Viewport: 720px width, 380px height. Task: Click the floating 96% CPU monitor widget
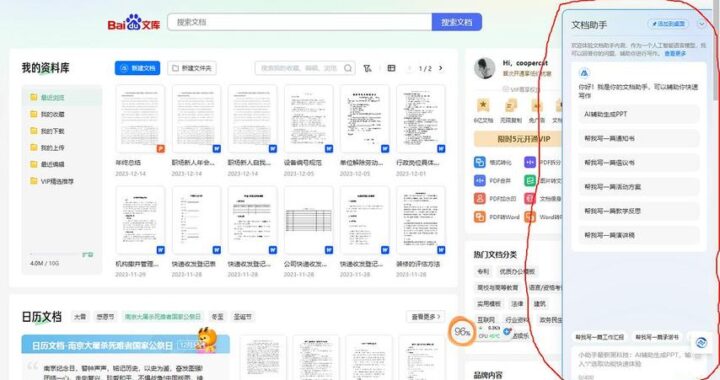tap(463, 332)
